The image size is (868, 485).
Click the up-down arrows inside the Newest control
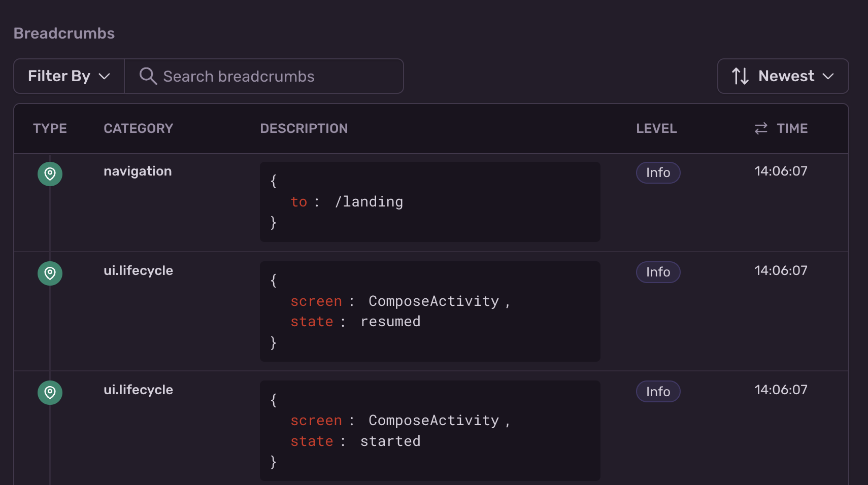(740, 76)
